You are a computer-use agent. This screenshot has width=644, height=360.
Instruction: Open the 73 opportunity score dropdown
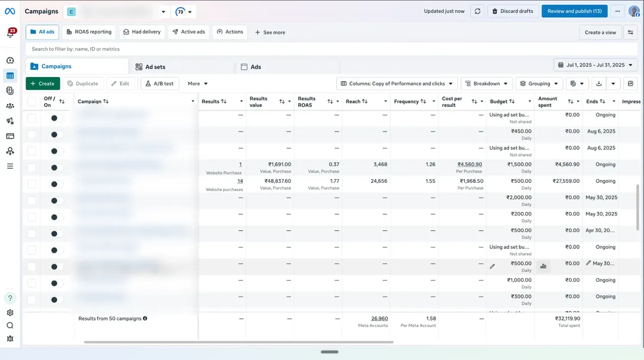(x=184, y=11)
